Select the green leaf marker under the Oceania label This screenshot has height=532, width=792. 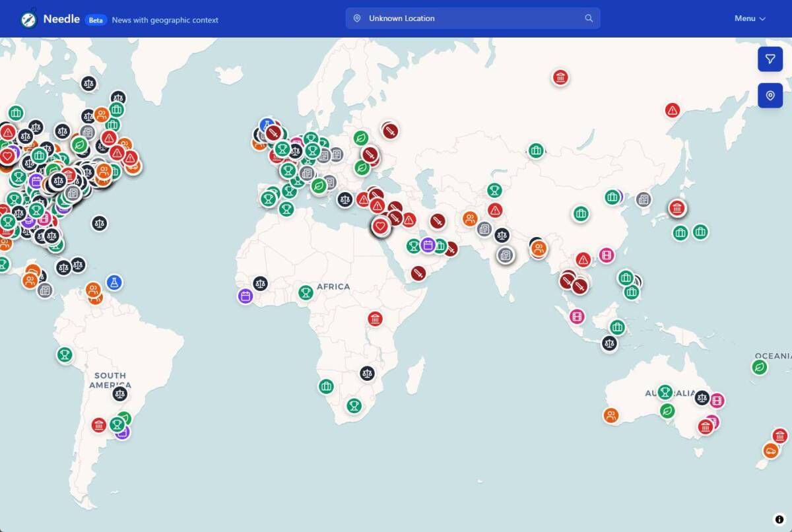tap(760, 367)
